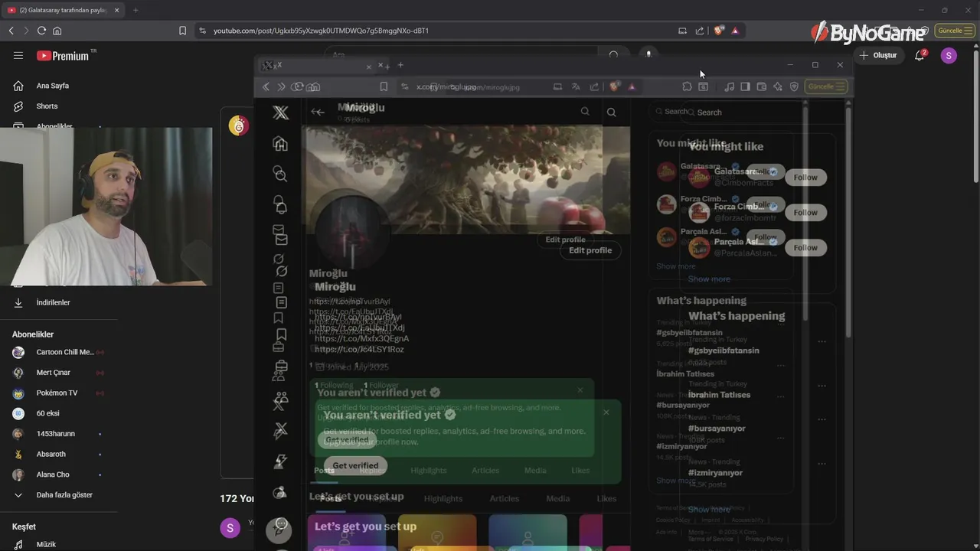Screen dimensions: 980x551
Task: Reload the YouTube page
Action: [x=41, y=31]
